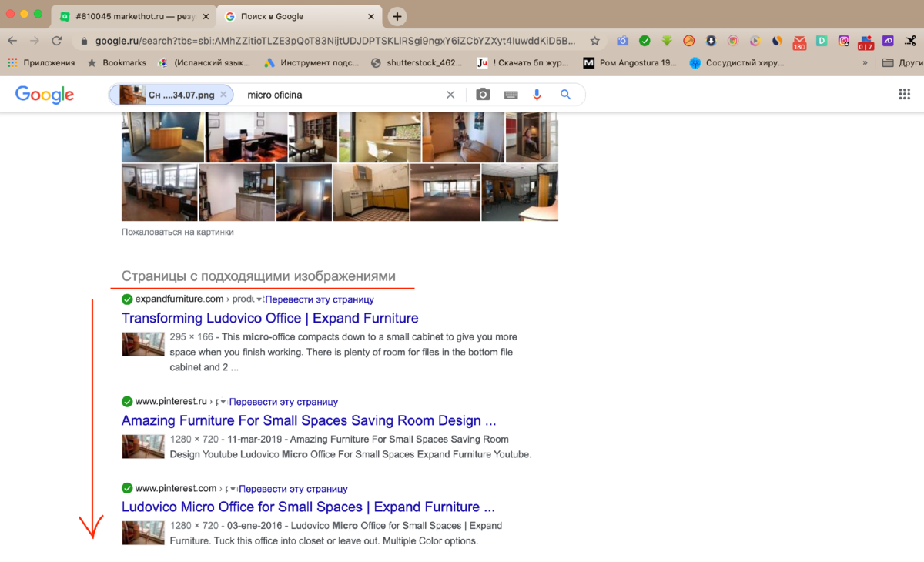This screenshot has height=562, width=924.
Task: Open the Bookmarks folder in bookmarks bar
Action: click(119, 62)
